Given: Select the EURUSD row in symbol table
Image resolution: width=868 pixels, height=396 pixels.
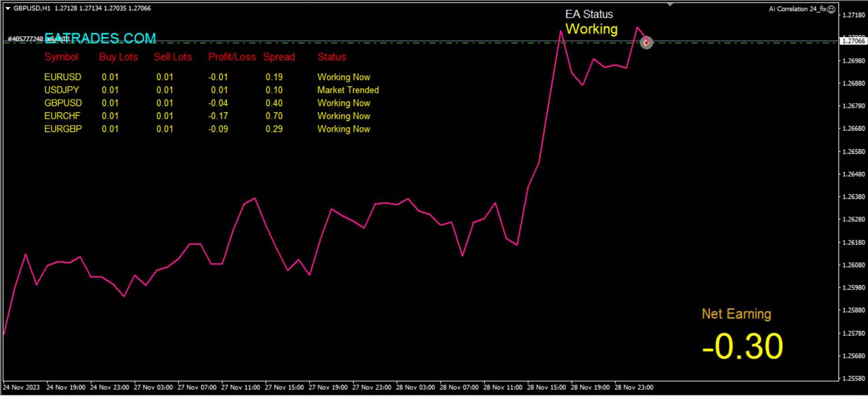Looking at the screenshot, I should point(63,77).
